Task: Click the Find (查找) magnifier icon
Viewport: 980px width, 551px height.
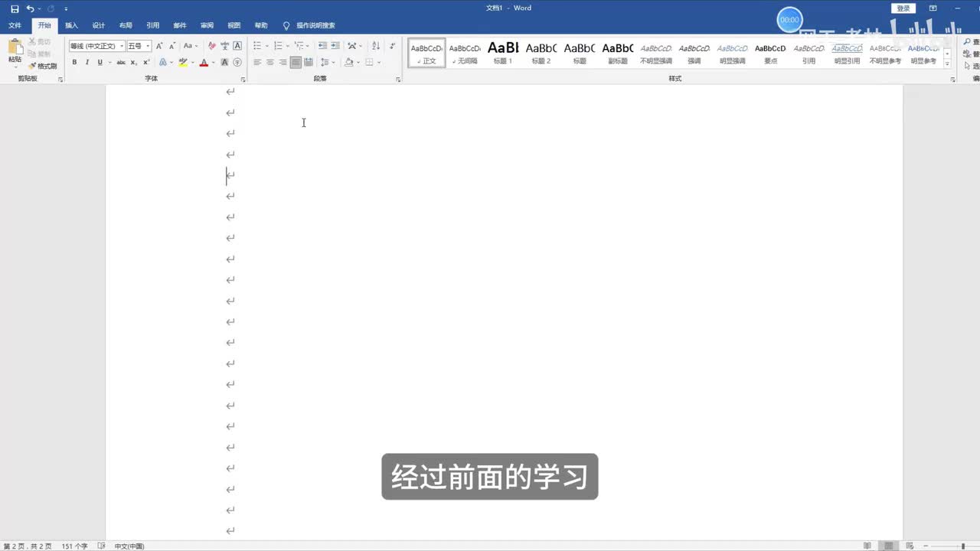Action: point(968,40)
